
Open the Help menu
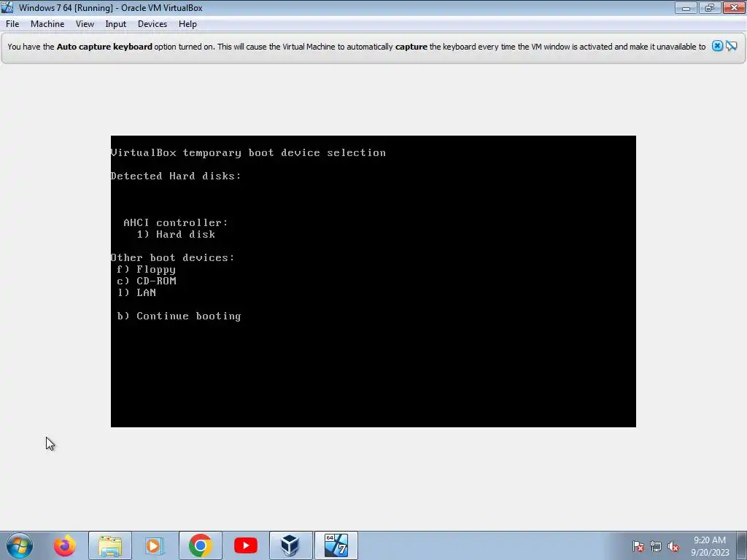point(187,24)
